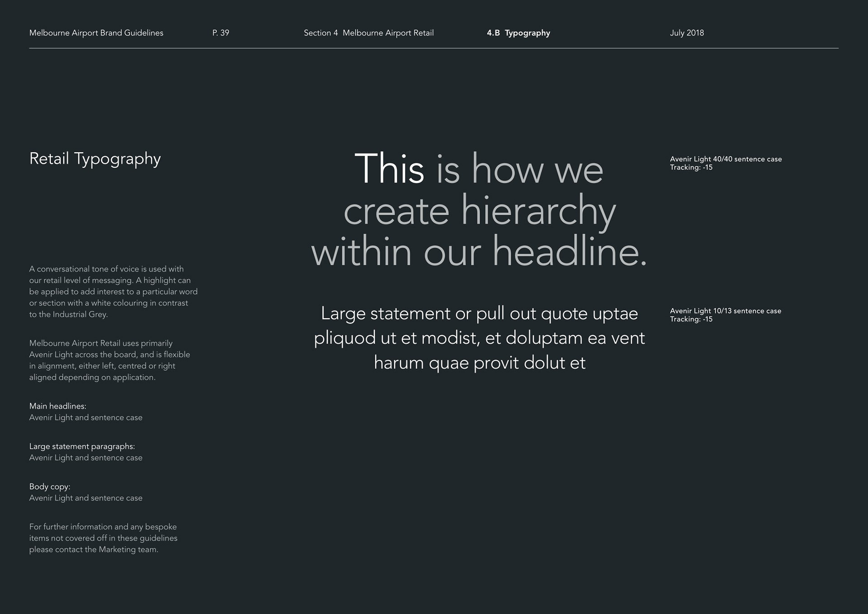Viewport: 868px width, 614px height.
Task: Click the 'Melbourne Airport Brand Guidelines' header text
Action: pyautogui.click(x=96, y=33)
